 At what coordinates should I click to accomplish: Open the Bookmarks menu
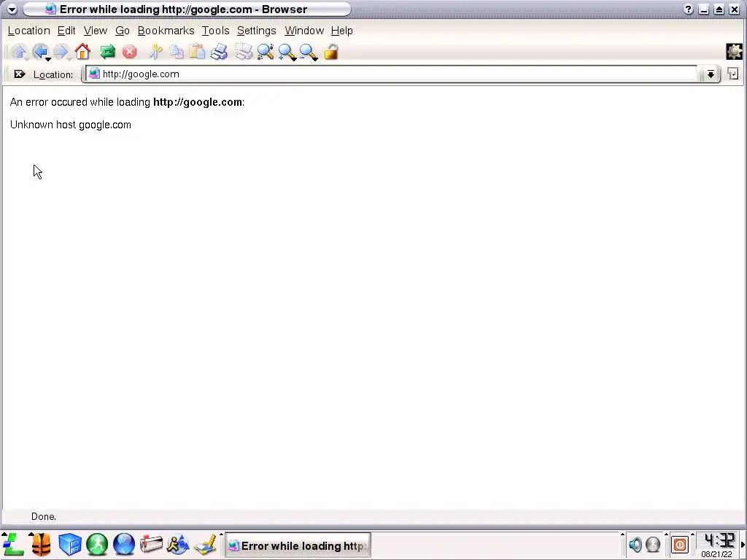(x=166, y=31)
